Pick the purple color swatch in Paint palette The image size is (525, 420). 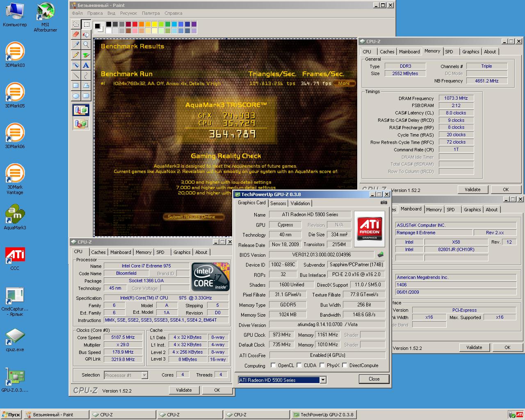pos(194,25)
